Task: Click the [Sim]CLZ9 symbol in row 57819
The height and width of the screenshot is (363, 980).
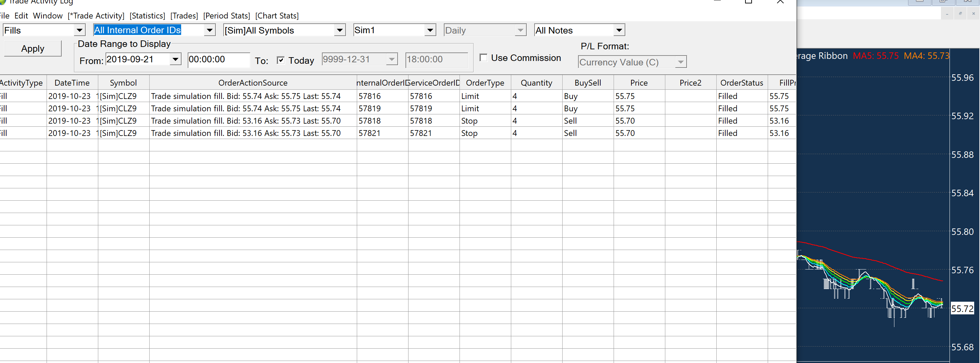Action: point(123,109)
